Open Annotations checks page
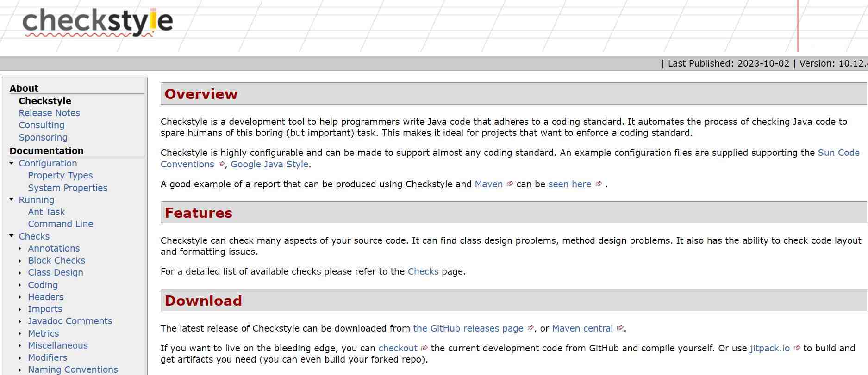The image size is (868, 375). (x=54, y=248)
